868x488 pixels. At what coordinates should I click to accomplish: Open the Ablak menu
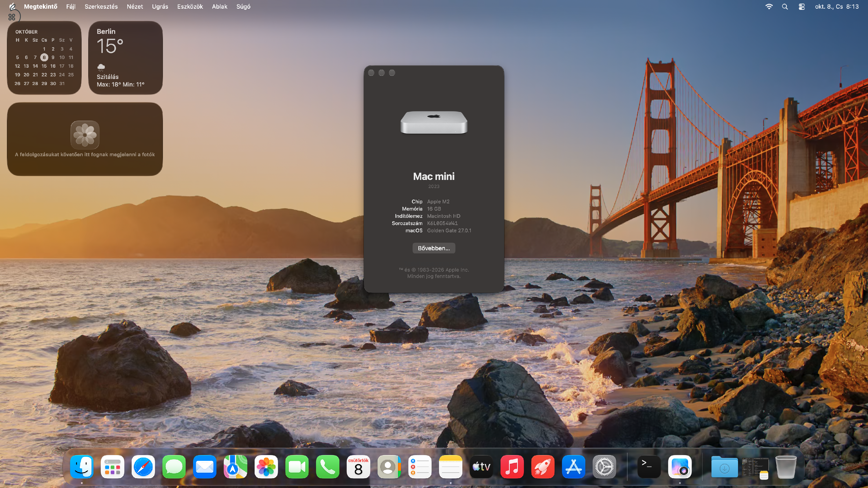(x=220, y=7)
